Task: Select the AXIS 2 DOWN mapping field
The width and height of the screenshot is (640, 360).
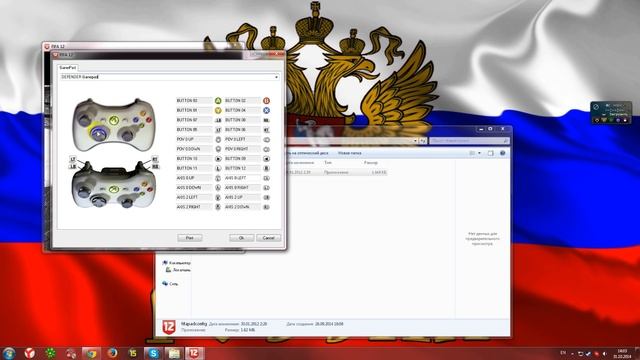Action: tap(242, 207)
